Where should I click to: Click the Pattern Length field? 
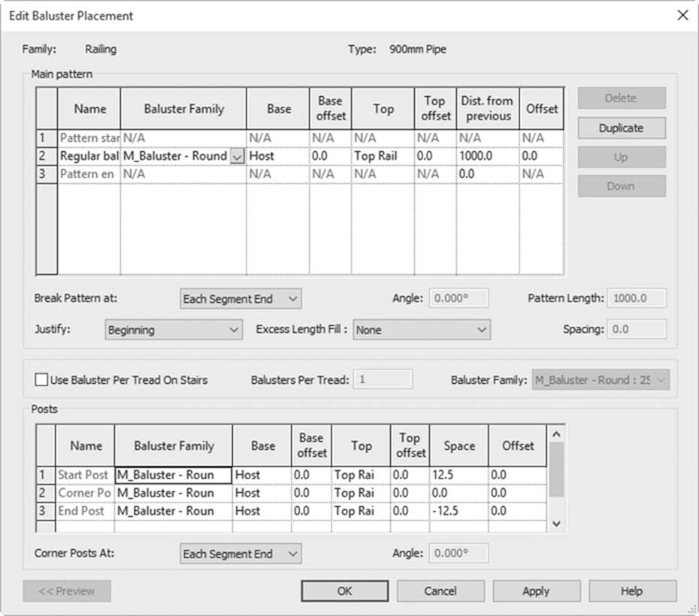(637, 298)
